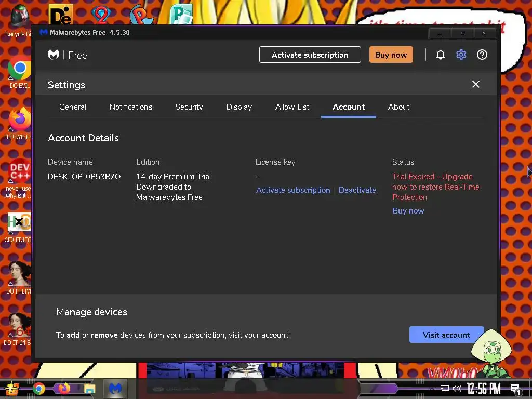
Task: Click the settings gear icon
Action: (x=461, y=55)
